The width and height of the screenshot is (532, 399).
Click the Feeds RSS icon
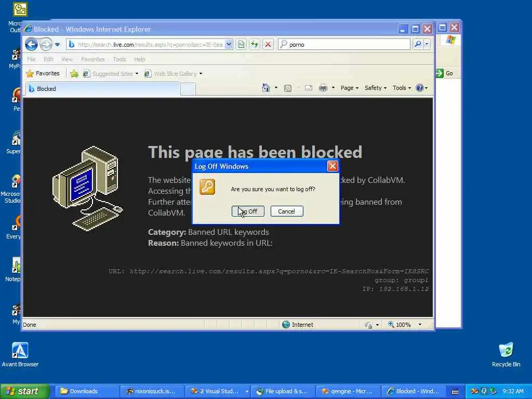pos(288,88)
